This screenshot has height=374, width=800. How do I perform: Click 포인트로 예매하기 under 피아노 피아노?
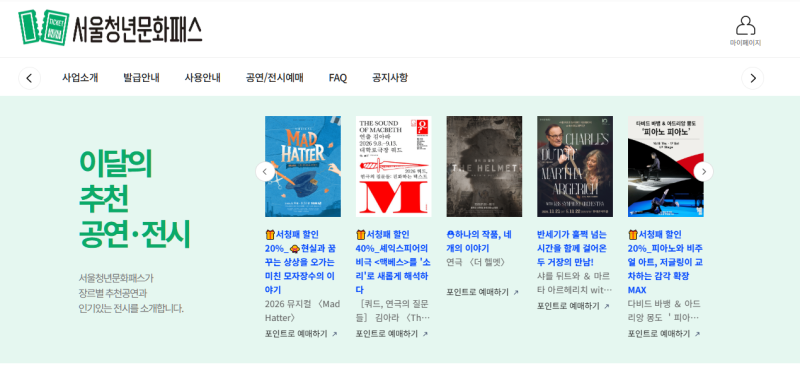pyautogui.click(x=659, y=334)
